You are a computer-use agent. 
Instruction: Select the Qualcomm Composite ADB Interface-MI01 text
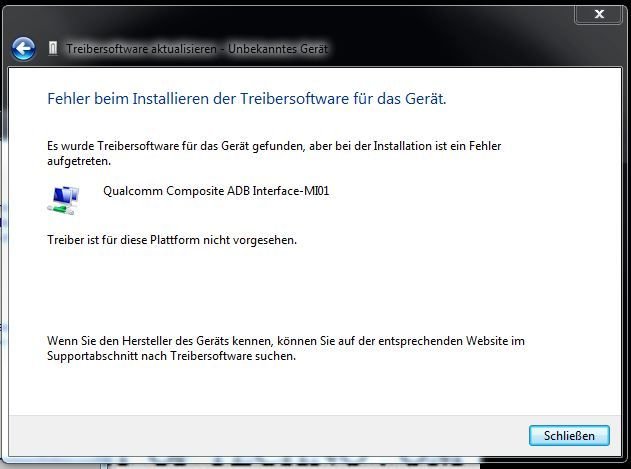tap(216, 190)
